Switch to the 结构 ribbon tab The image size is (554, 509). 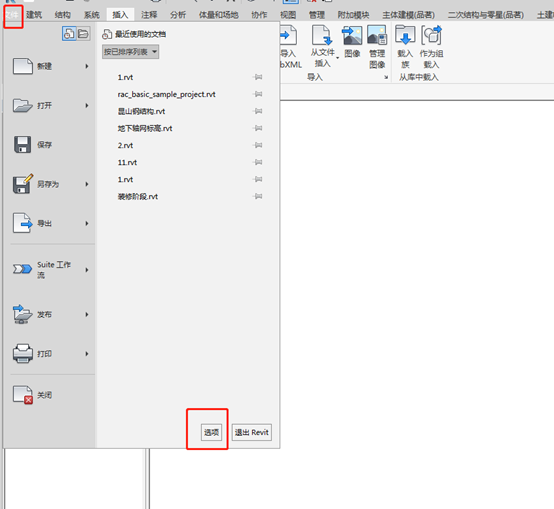point(63,15)
